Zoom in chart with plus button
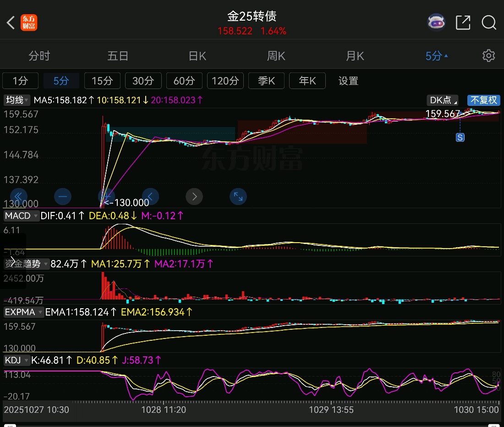This screenshot has width=504, height=427. (106, 196)
